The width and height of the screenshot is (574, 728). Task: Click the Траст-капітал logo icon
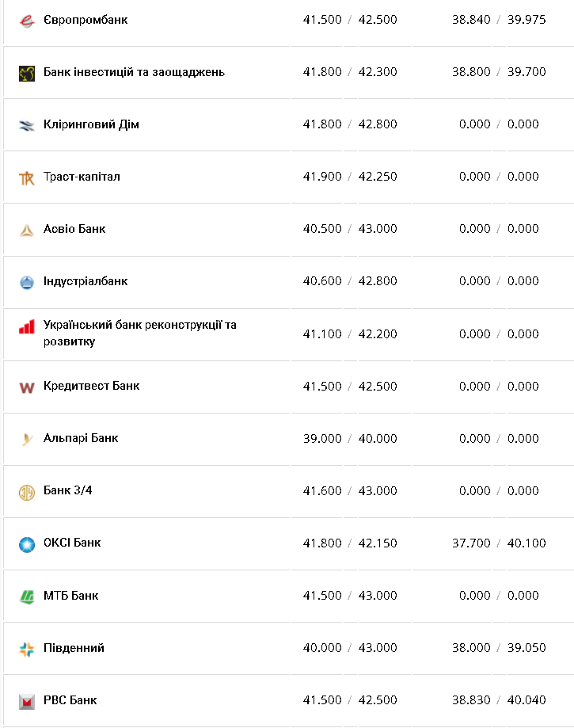point(27,177)
